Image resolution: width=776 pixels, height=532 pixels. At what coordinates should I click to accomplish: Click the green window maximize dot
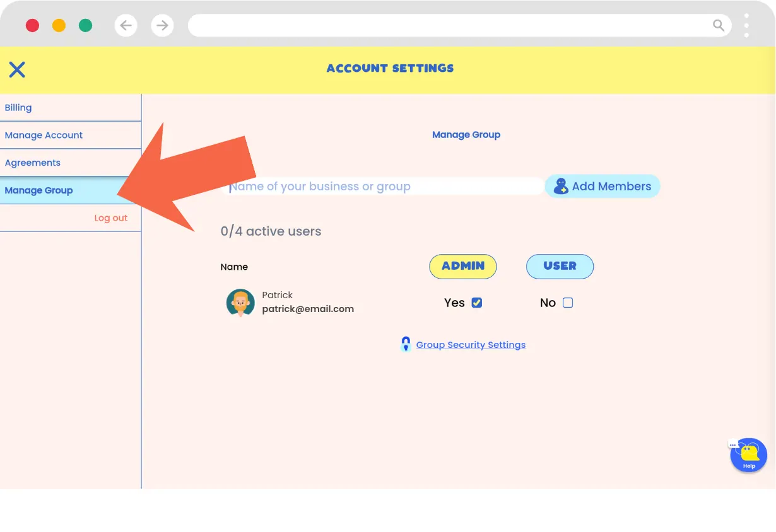pyautogui.click(x=85, y=25)
